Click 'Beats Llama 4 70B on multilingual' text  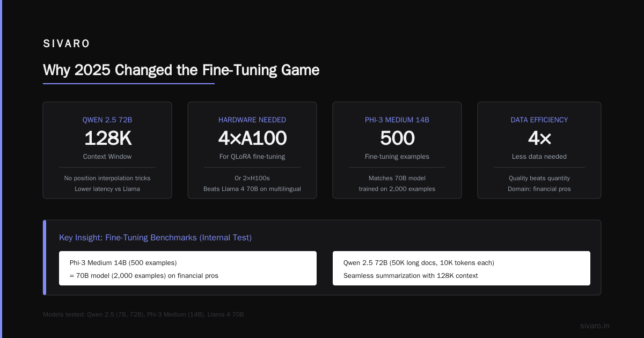coord(252,189)
